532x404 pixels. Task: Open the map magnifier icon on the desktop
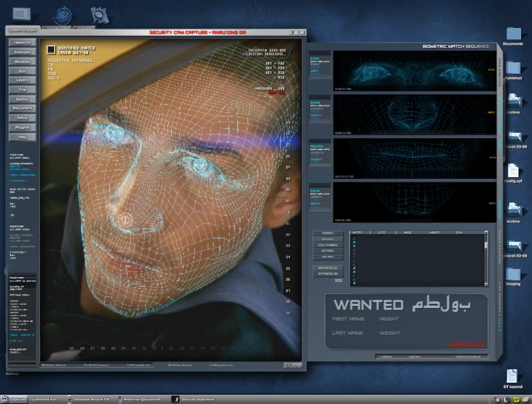pyautogui.click(x=99, y=15)
